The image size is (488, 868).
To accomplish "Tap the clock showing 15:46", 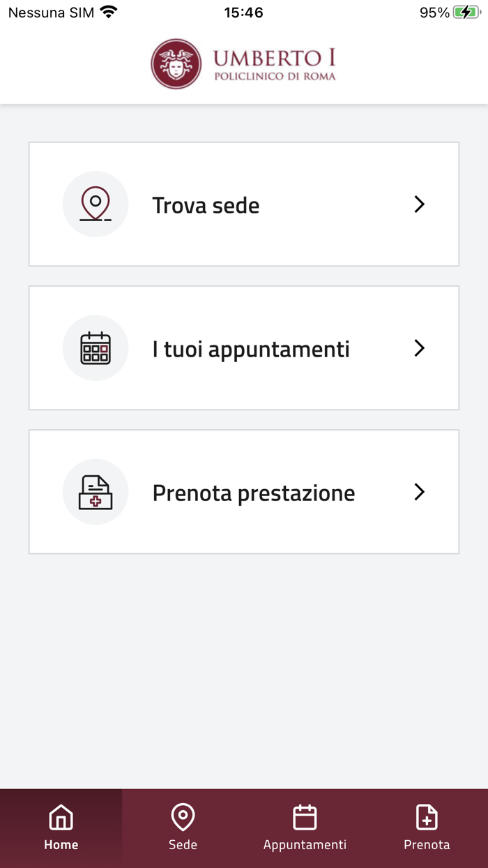I will (243, 11).
